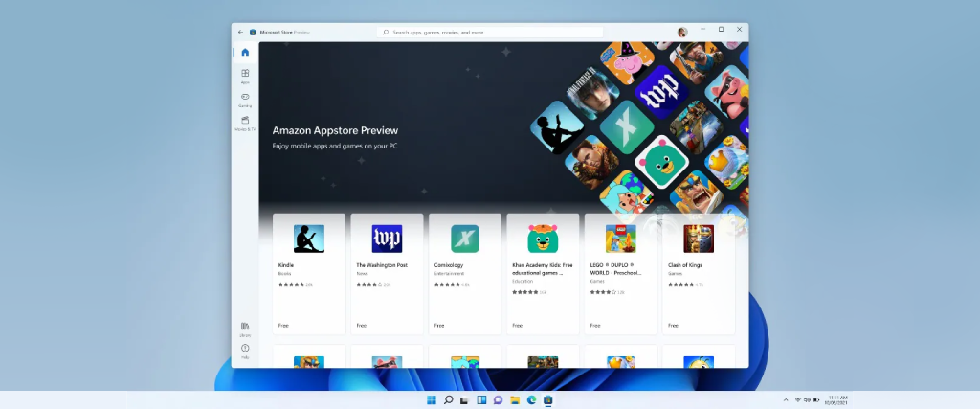Click The Washington Post app icon
Viewport: 980px width, 409px height.
pos(387,239)
